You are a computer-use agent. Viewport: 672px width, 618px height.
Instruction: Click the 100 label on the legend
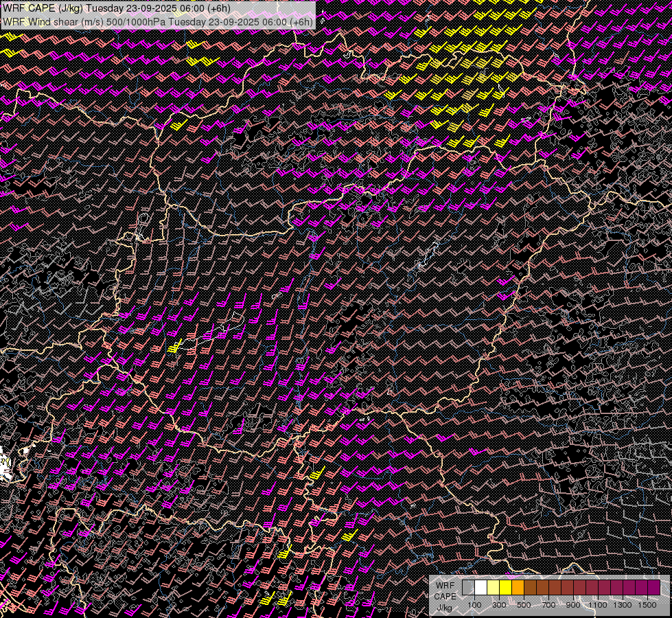pos(474,605)
